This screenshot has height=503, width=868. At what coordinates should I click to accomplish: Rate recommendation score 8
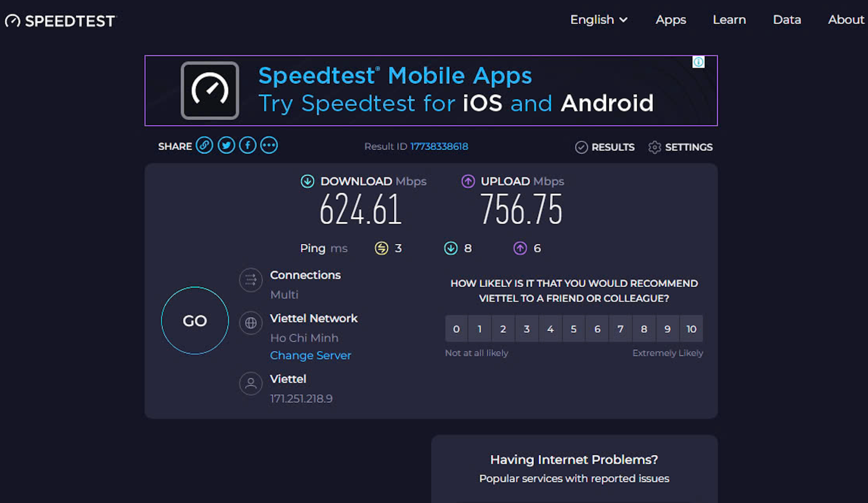644,329
